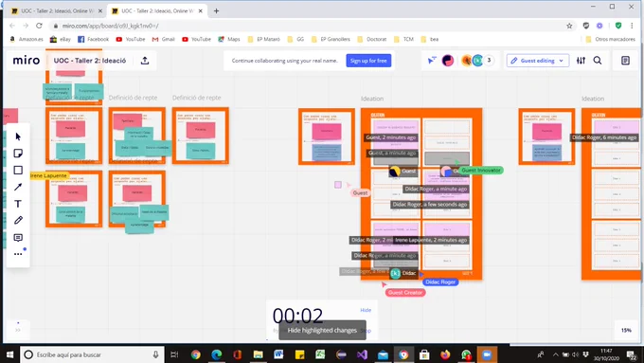Open Maps bookmark
Image resolution: width=644 pixels, height=363 pixels.
coord(229,39)
